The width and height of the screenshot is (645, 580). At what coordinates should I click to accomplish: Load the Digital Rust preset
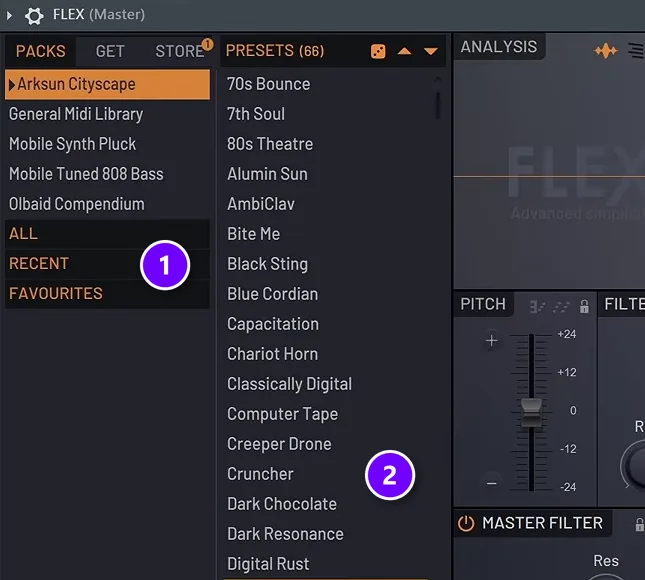pos(268,564)
